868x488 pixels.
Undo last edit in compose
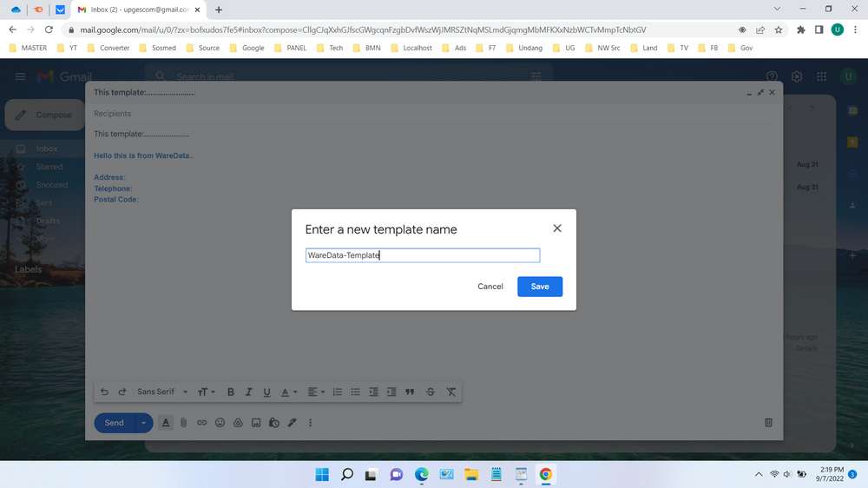[104, 392]
